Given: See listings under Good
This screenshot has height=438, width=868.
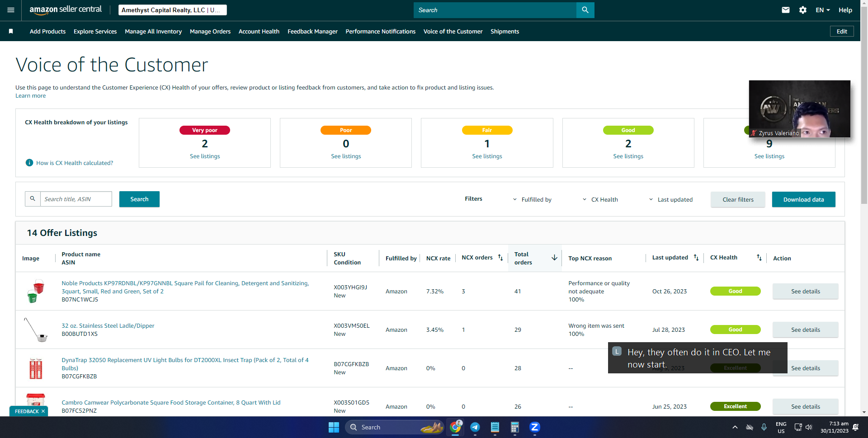Looking at the screenshot, I should click(x=628, y=156).
